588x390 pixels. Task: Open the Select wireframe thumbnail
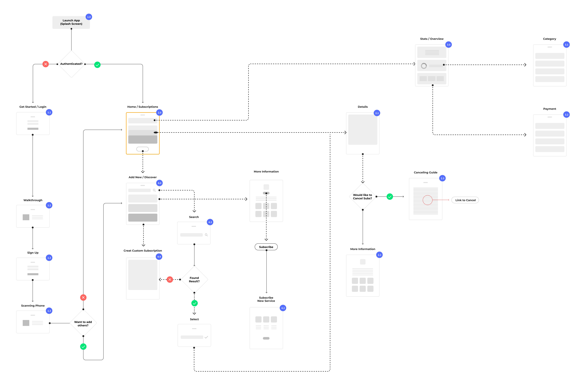[x=194, y=335]
